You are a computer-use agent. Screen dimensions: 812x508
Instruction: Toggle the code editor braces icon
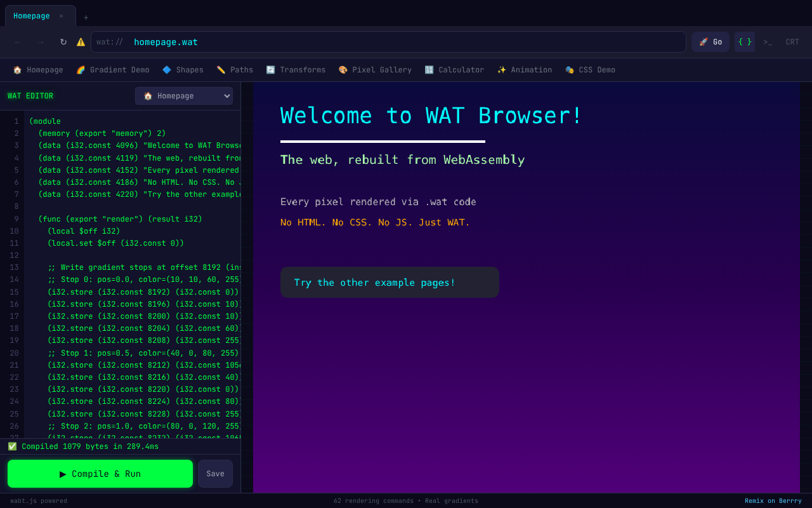(x=745, y=42)
